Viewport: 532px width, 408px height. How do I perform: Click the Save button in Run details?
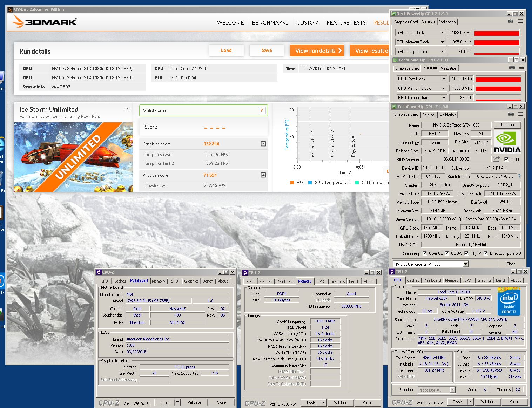[x=267, y=50]
